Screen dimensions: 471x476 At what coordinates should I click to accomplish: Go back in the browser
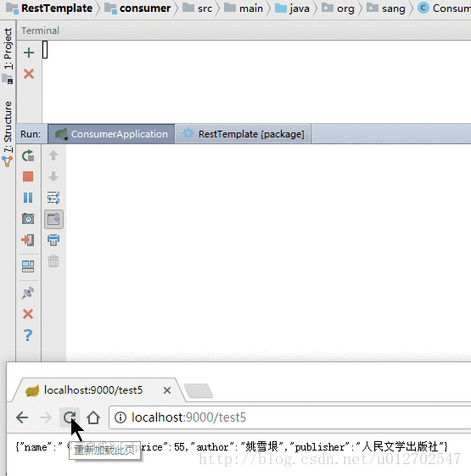point(22,417)
